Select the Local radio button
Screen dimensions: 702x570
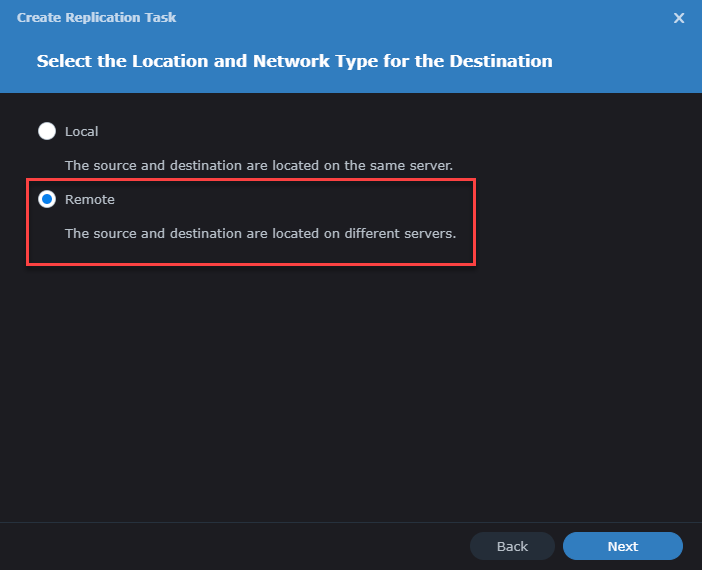pos(47,131)
